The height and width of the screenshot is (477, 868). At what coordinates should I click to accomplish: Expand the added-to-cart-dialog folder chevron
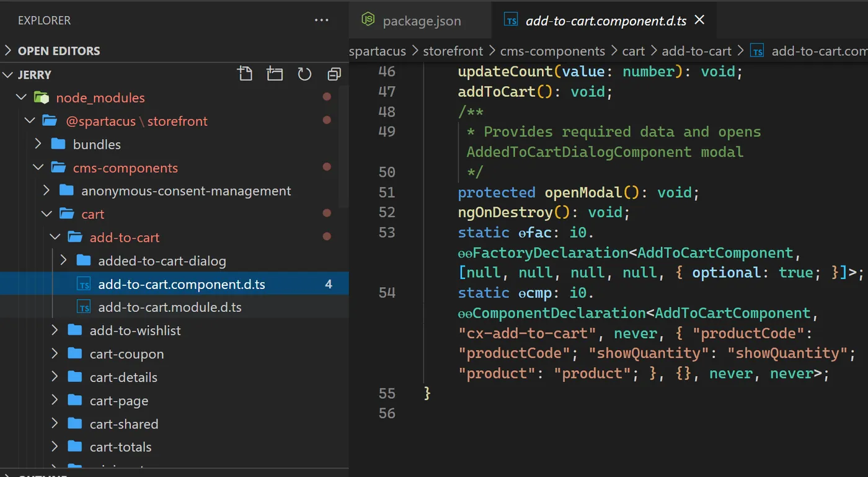click(63, 261)
